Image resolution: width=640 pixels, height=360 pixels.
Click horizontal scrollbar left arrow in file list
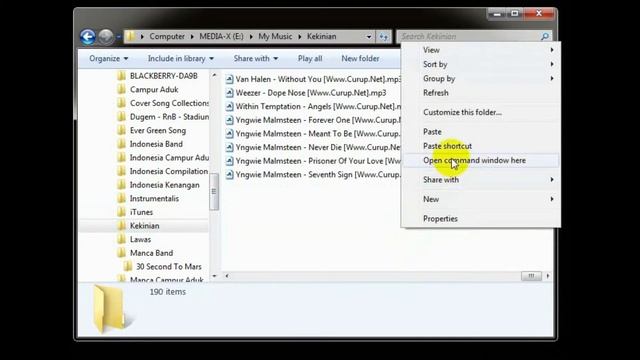click(x=227, y=276)
